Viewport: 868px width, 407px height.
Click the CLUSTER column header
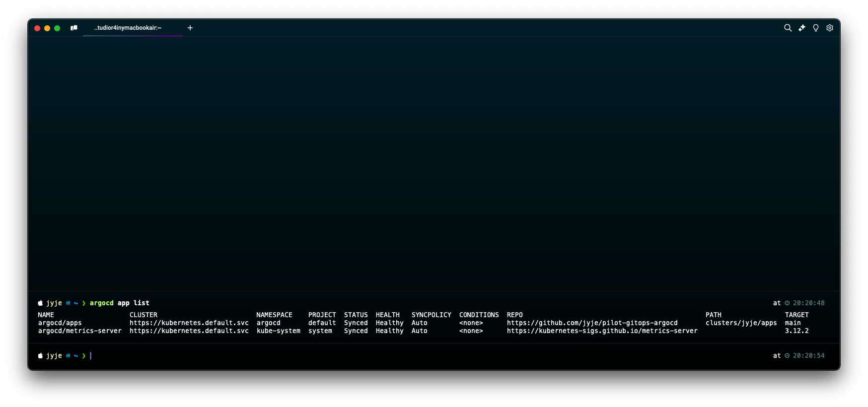(x=144, y=315)
